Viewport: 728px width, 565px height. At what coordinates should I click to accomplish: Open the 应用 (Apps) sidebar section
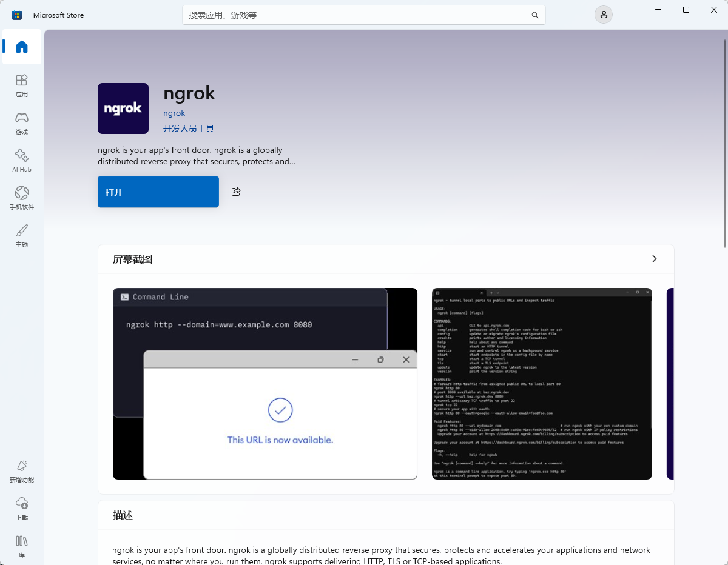(22, 85)
